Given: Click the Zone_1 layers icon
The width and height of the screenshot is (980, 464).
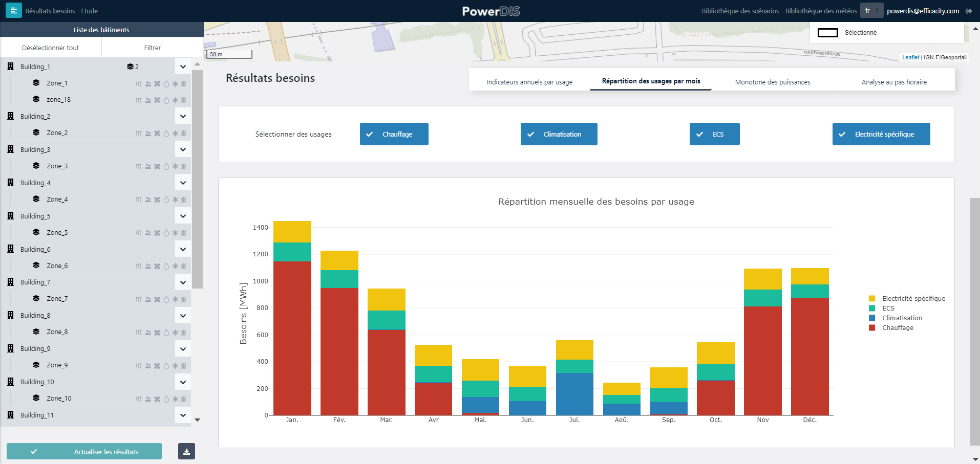Looking at the screenshot, I should [36, 83].
